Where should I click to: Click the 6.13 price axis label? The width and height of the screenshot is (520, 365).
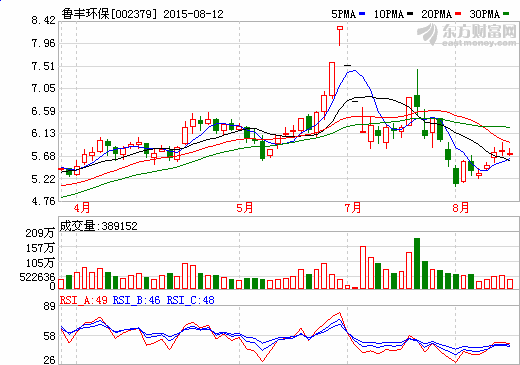pos(43,133)
